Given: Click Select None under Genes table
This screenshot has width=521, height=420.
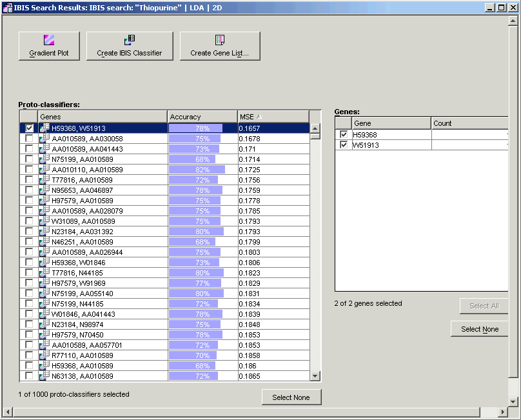Looking at the screenshot, I should coord(480,329).
